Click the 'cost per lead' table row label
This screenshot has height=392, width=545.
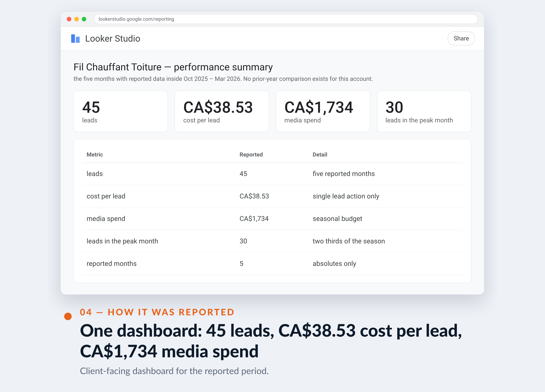coord(106,196)
